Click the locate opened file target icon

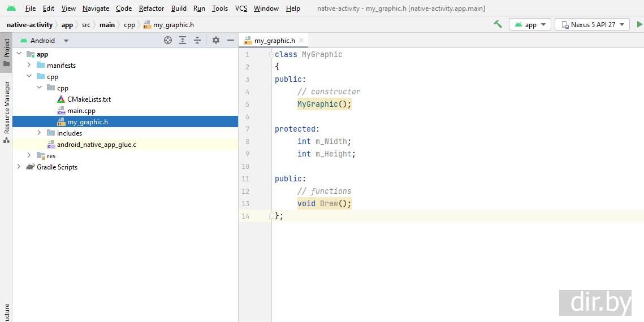tap(168, 40)
